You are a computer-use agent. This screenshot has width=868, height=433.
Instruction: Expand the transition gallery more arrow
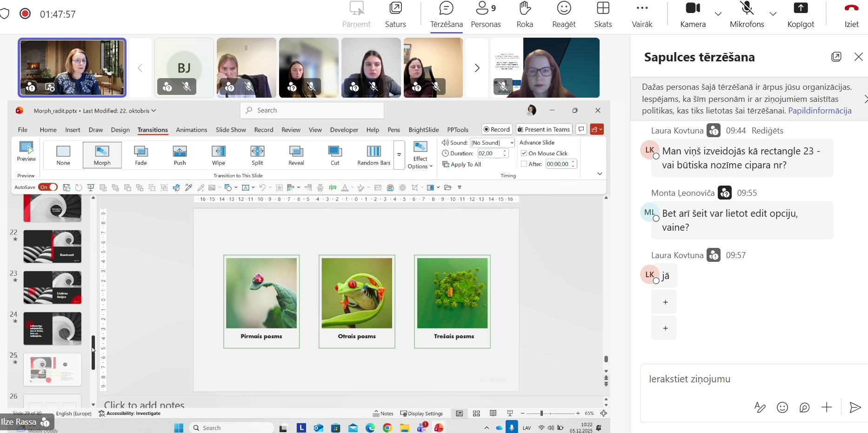point(399,155)
